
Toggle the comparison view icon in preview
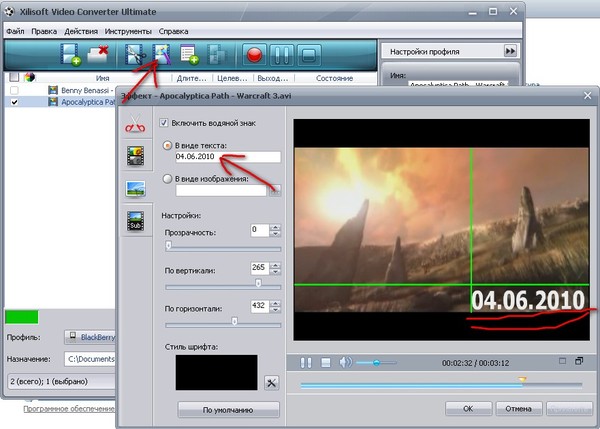click(x=579, y=361)
